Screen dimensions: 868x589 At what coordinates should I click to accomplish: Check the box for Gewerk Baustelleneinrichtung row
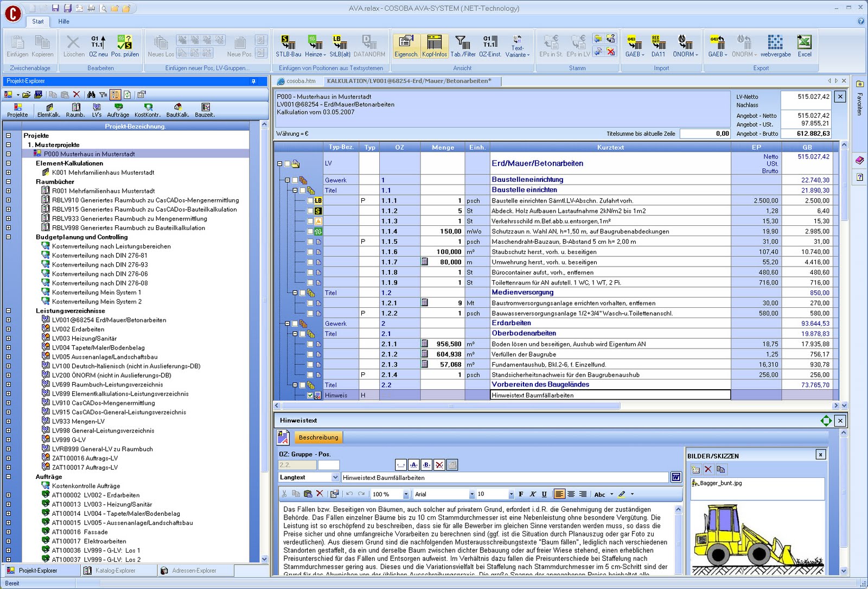[295, 180]
